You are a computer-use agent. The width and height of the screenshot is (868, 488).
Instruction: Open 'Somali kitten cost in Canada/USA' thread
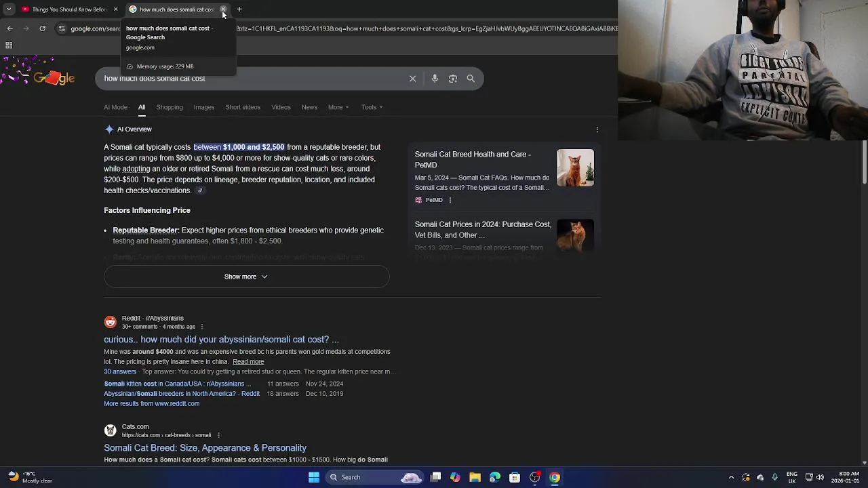[x=178, y=384]
